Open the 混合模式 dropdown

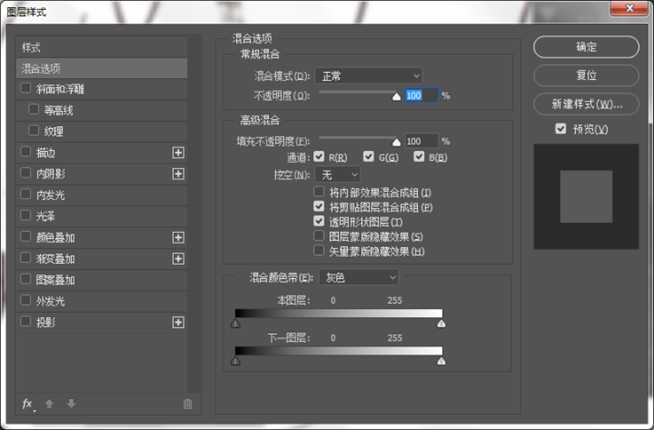369,76
